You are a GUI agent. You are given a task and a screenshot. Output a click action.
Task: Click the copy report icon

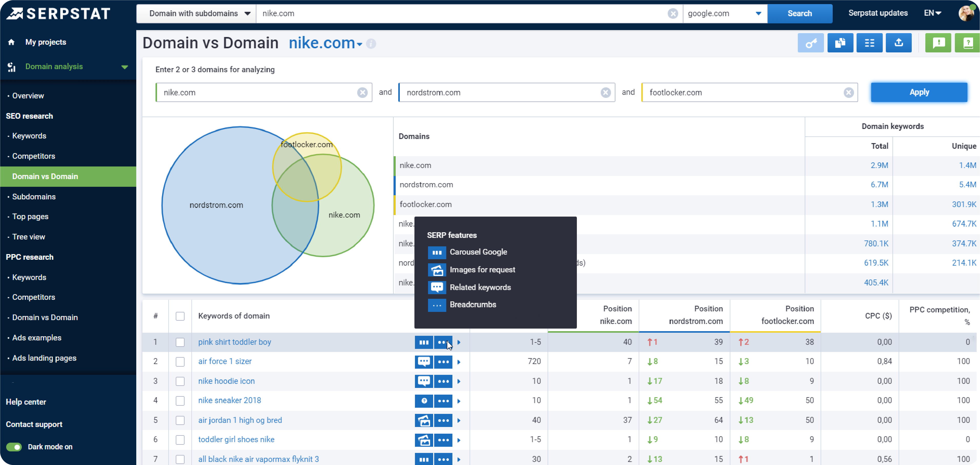click(840, 43)
